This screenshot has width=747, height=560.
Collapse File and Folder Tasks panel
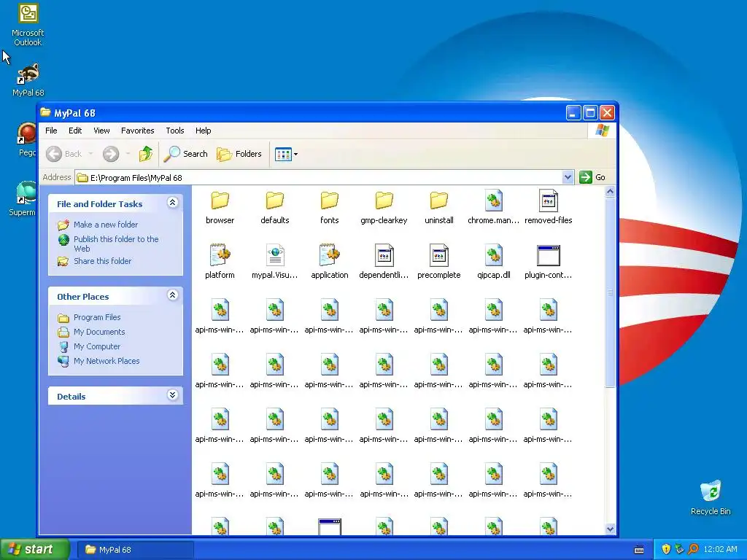pyautogui.click(x=172, y=203)
